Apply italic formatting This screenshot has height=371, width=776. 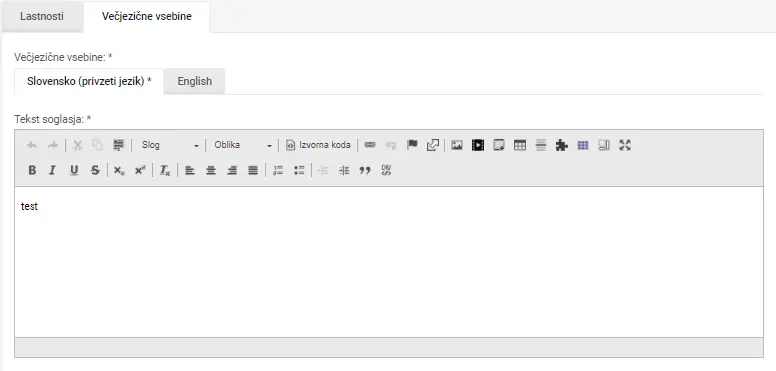click(x=52, y=170)
